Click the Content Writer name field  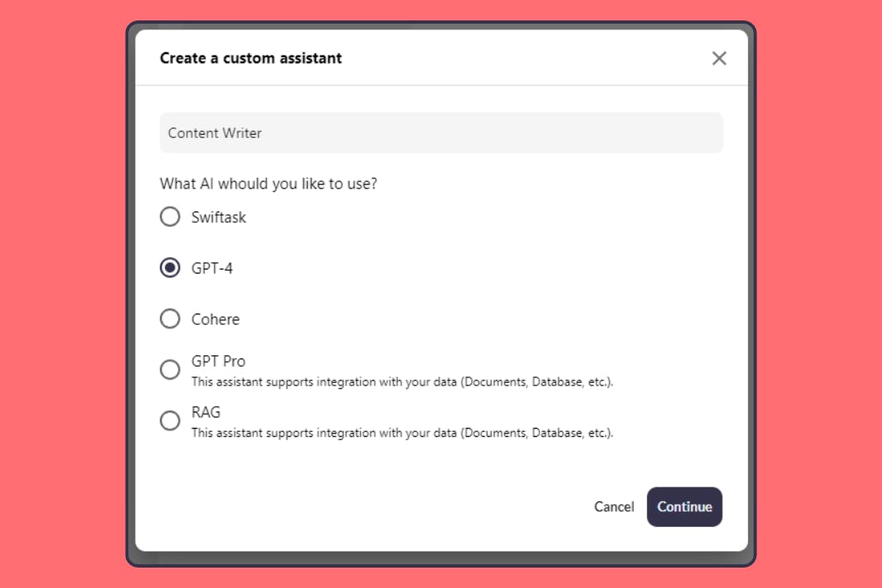point(441,132)
